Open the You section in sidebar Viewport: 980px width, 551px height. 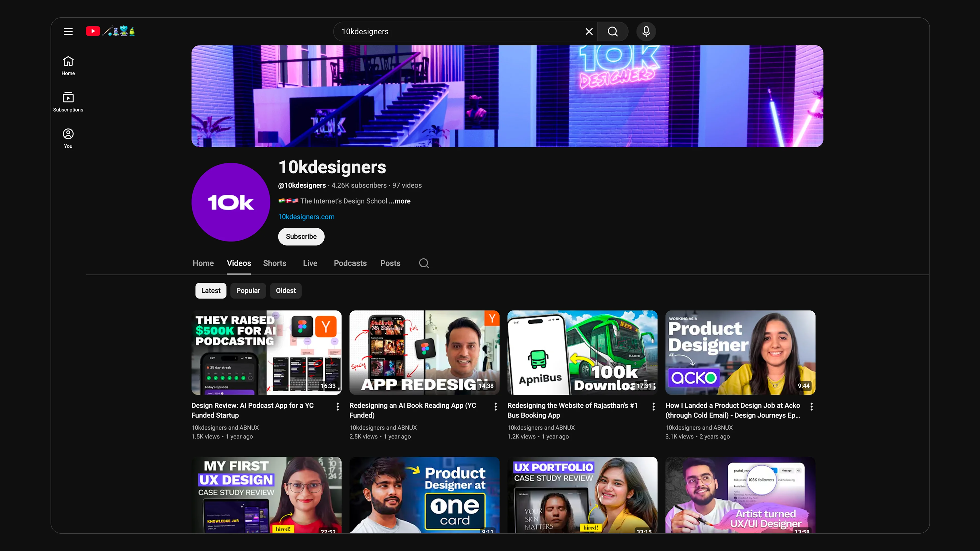pyautogui.click(x=68, y=138)
